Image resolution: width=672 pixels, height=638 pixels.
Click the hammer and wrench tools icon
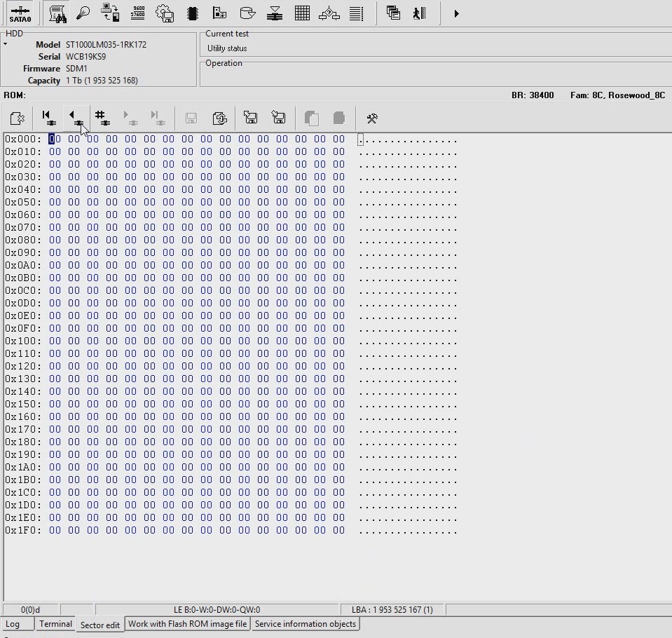[372, 118]
